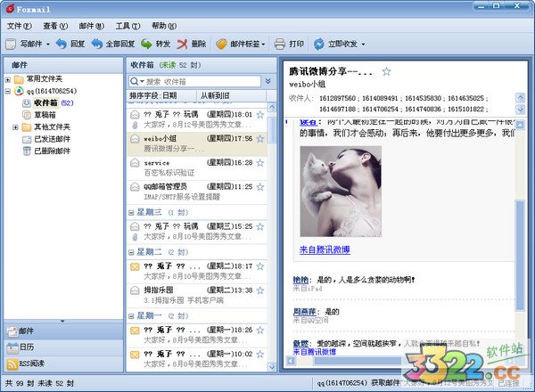535x392 pixels.
Task: Click the 打印 print button
Action: pyautogui.click(x=289, y=44)
